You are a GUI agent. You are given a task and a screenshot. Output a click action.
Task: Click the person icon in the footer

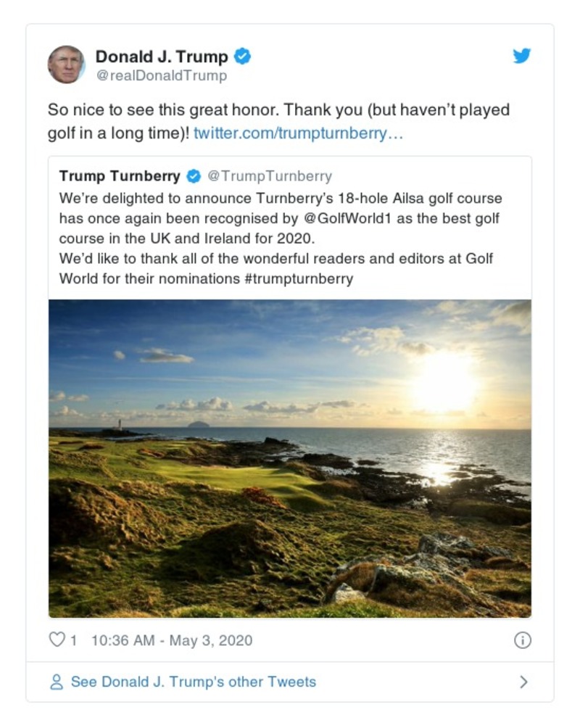tap(56, 682)
